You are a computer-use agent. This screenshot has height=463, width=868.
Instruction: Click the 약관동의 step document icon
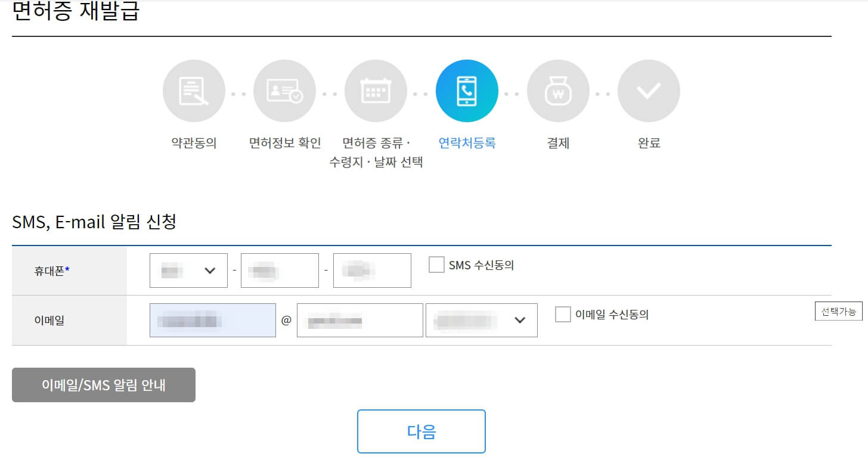pyautogui.click(x=194, y=91)
